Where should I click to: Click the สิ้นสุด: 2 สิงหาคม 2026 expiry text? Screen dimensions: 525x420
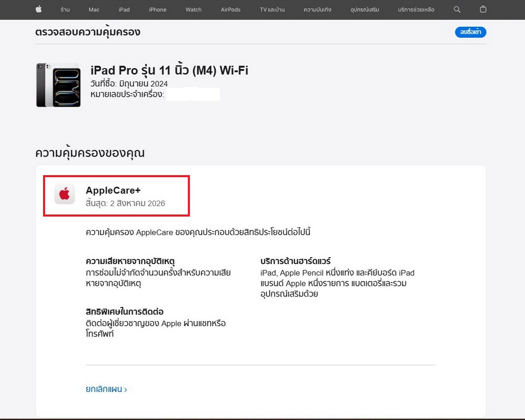[x=125, y=203]
